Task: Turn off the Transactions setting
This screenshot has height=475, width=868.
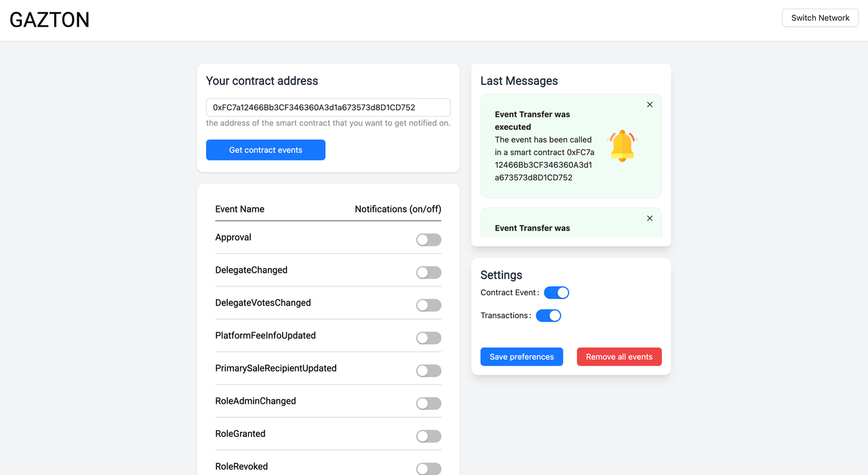Action: click(x=548, y=316)
